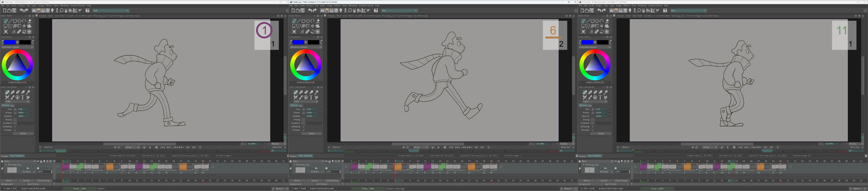This screenshot has width=868, height=191.
Task: Click Running_Guy layer thumbnail in left timeline
Action: coord(12,170)
